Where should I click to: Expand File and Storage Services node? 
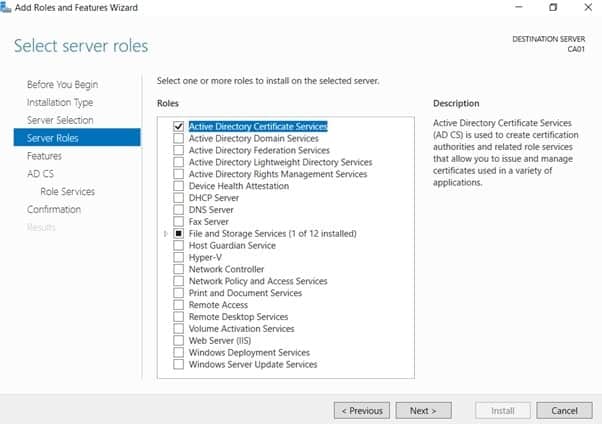[166, 234]
